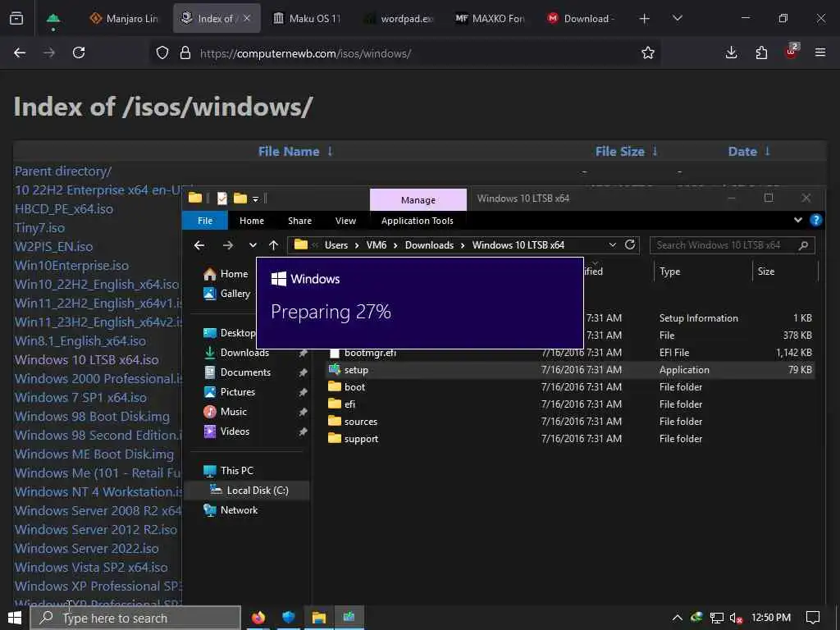Viewport: 840px width, 630px height.
Task: Reload the browser page
Action: 79,52
